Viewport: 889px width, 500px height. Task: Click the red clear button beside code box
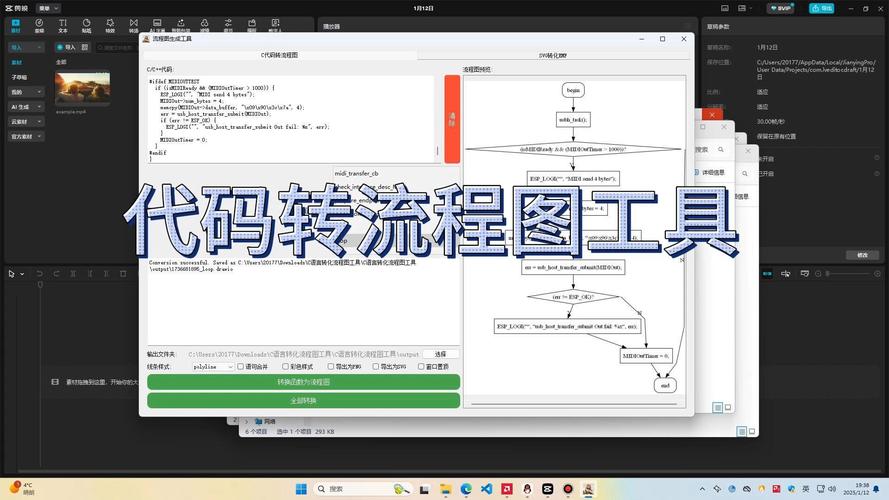pyautogui.click(x=452, y=119)
